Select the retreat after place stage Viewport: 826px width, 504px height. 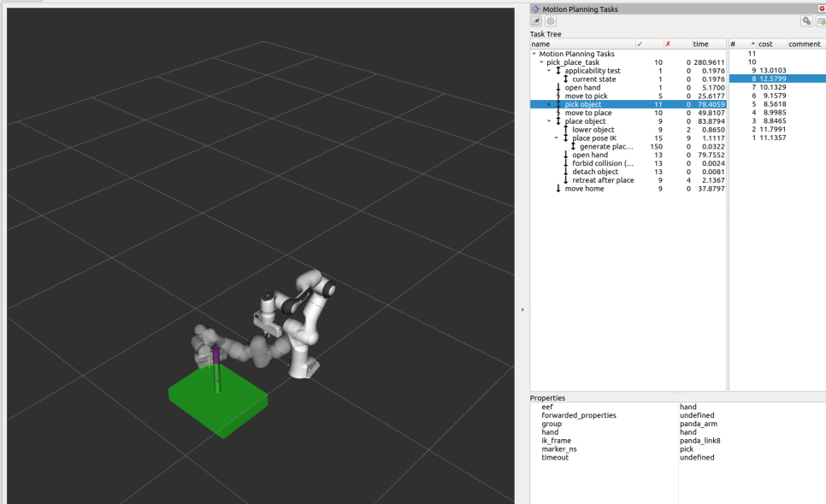point(604,180)
